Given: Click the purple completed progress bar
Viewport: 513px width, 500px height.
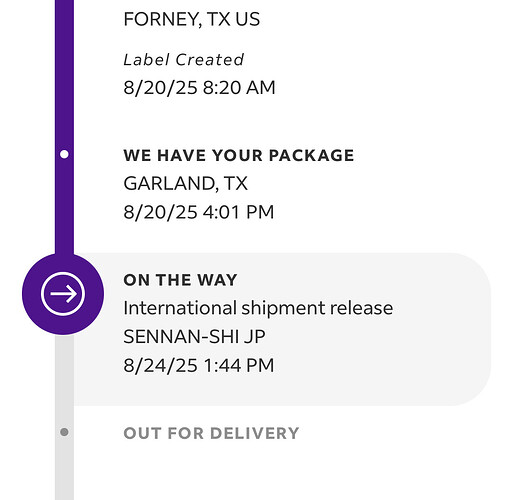Looking at the screenshot, I should pos(64,127).
